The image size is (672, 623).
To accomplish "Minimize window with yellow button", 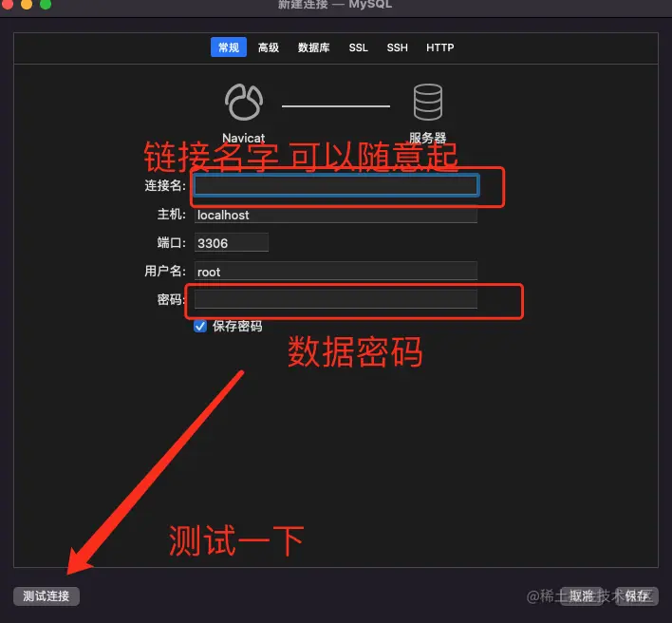I will pos(27,4).
